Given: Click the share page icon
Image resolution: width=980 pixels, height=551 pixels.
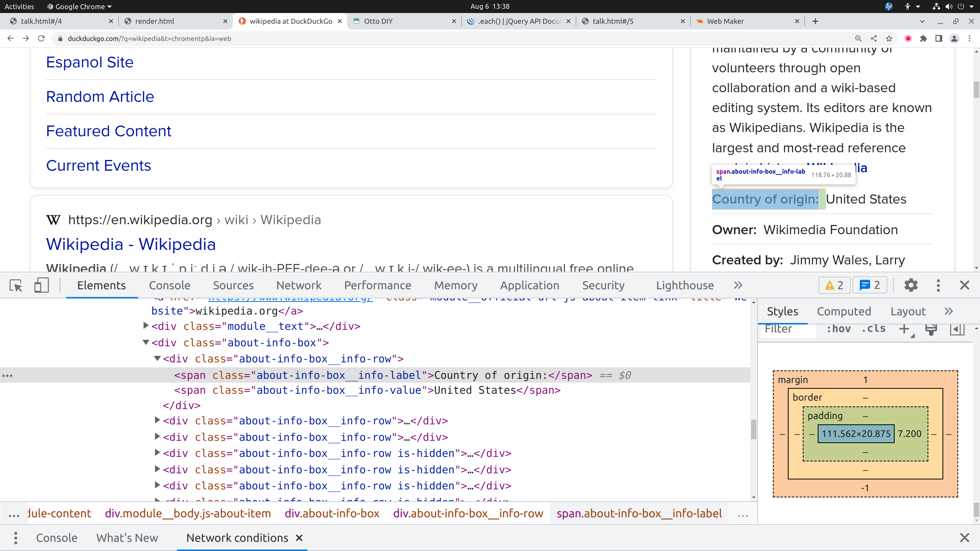Looking at the screenshot, I should pos(874,39).
